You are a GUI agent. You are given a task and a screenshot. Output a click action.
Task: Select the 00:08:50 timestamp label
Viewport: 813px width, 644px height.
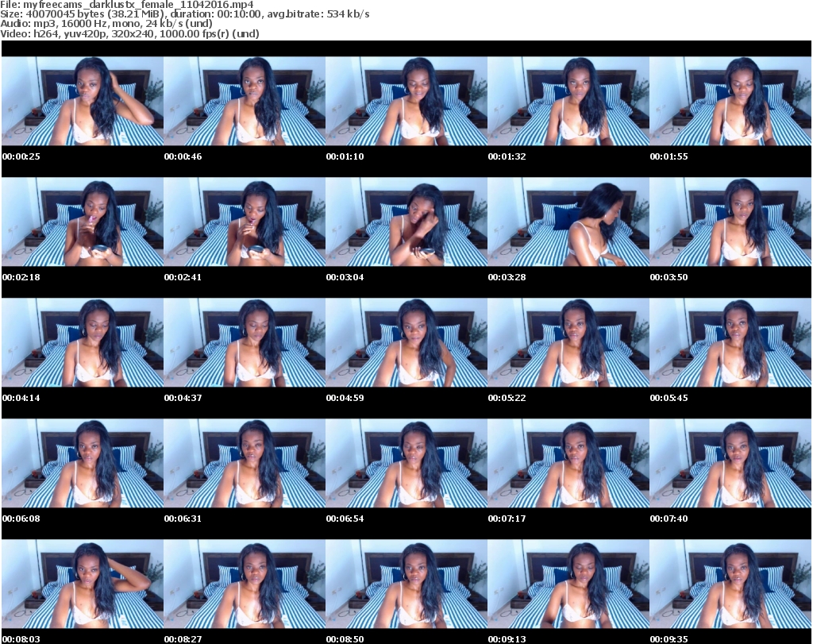(345, 638)
